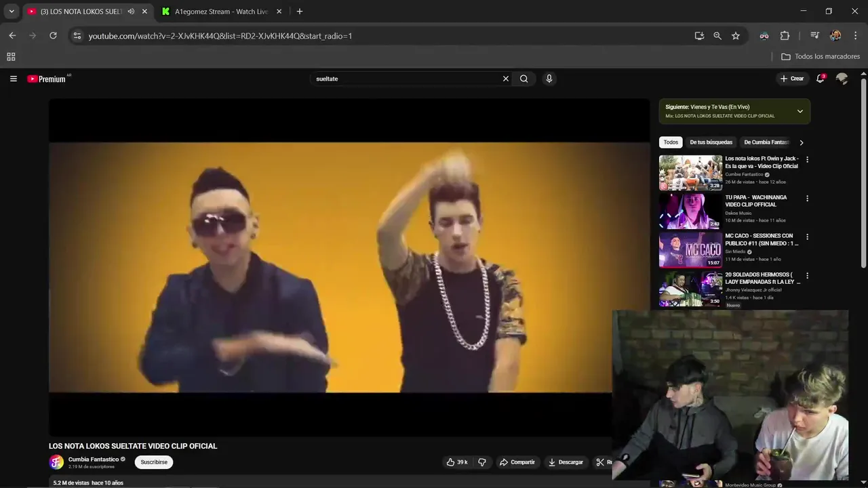Click 'Siguiente: Vienes y Te Vas' text
The width and height of the screenshot is (868, 488).
[x=707, y=107]
